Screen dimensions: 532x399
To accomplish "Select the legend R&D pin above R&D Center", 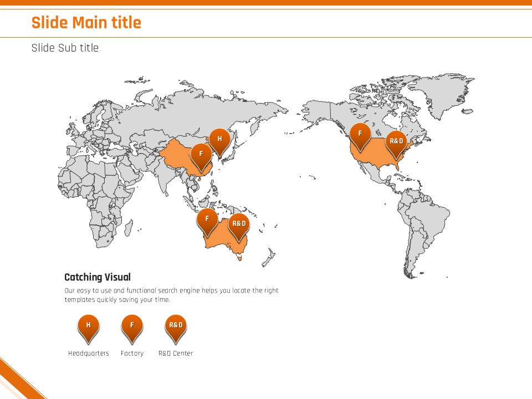I will 176,326.
